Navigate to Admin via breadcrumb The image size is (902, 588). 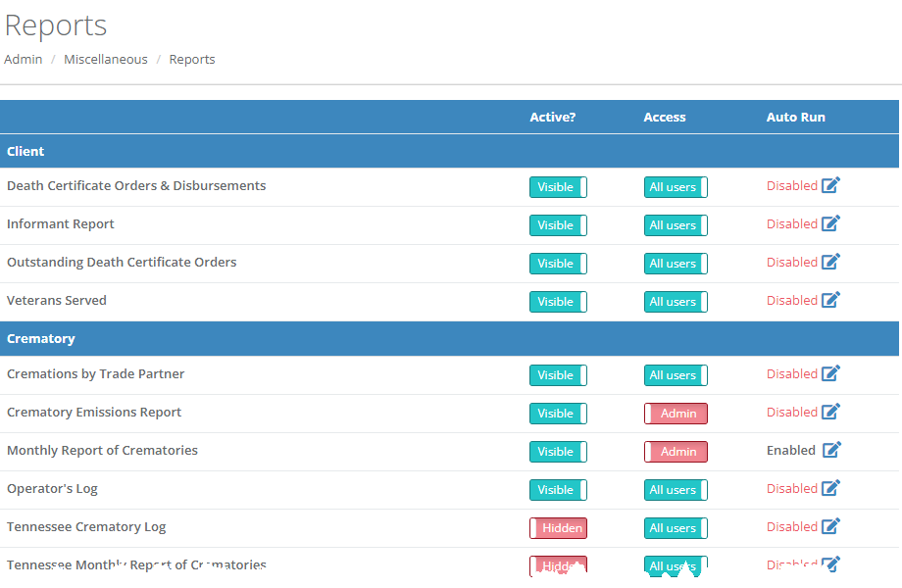[x=23, y=59]
